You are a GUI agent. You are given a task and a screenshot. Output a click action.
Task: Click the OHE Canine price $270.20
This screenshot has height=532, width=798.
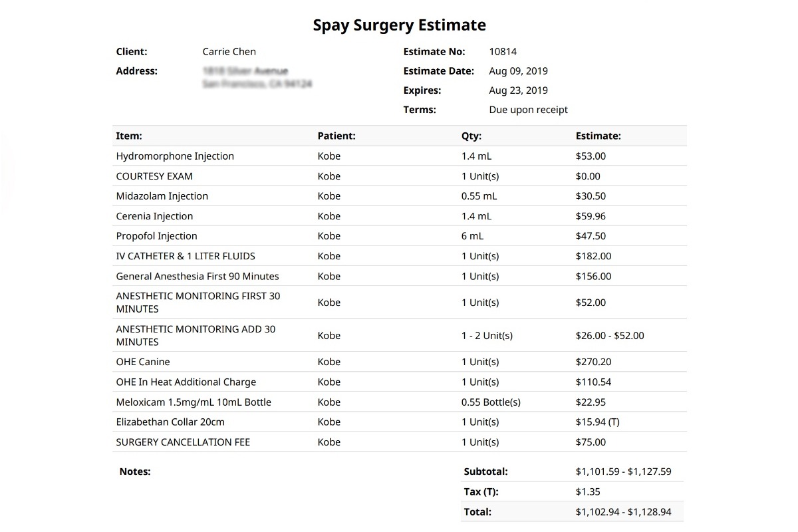click(593, 362)
